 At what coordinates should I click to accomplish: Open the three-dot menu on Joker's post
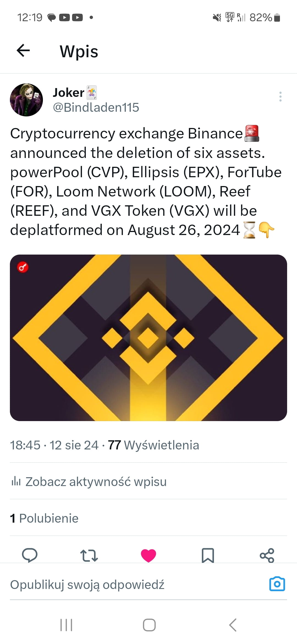tap(280, 97)
